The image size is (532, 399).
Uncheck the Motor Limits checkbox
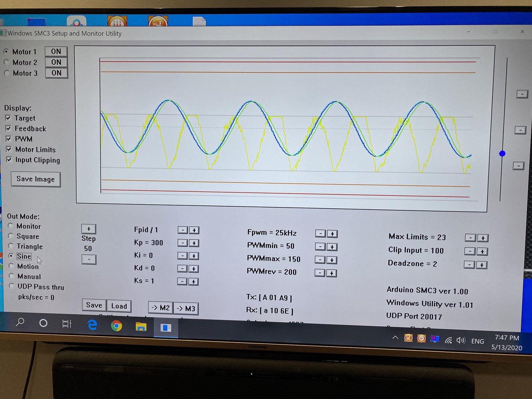click(x=9, y=149)
